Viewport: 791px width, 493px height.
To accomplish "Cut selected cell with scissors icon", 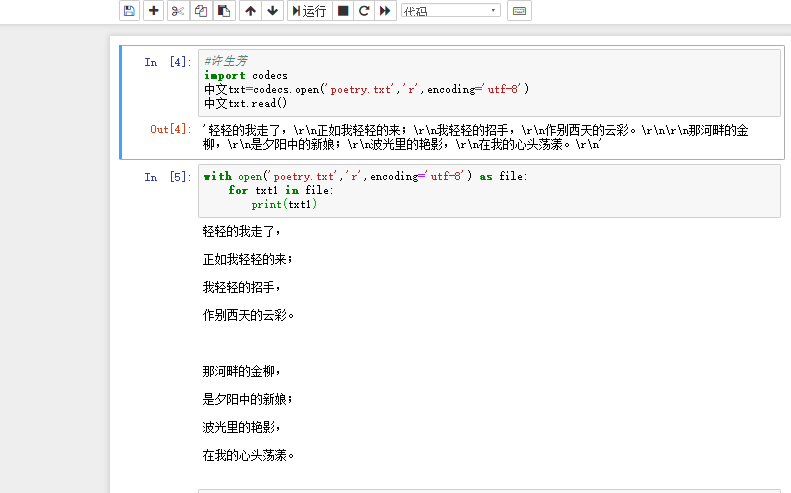I will pos(177,11).
